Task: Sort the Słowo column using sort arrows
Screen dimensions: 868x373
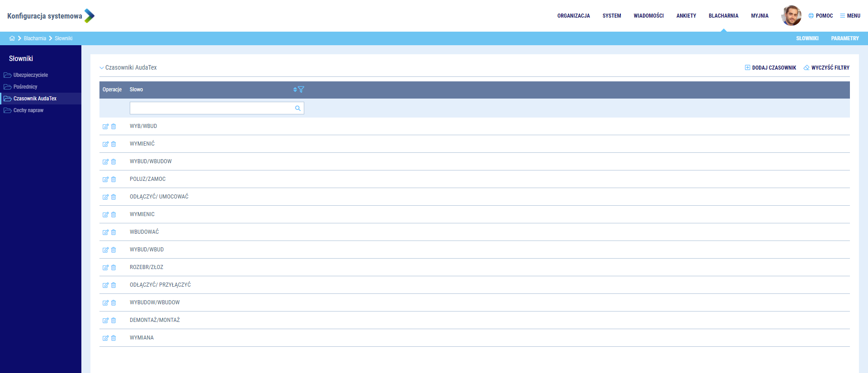Action: 295,90
